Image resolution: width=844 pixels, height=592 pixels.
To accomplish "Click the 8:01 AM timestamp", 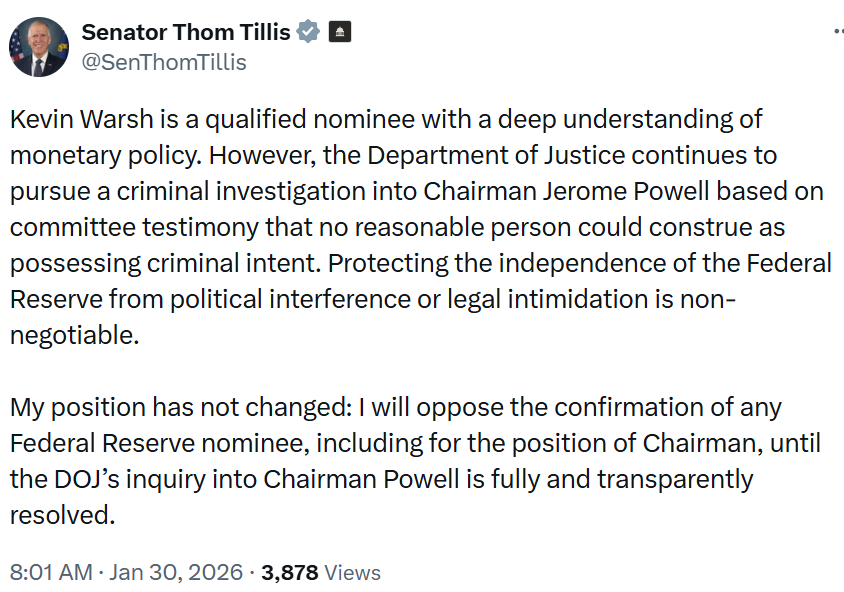I will 51,573.
